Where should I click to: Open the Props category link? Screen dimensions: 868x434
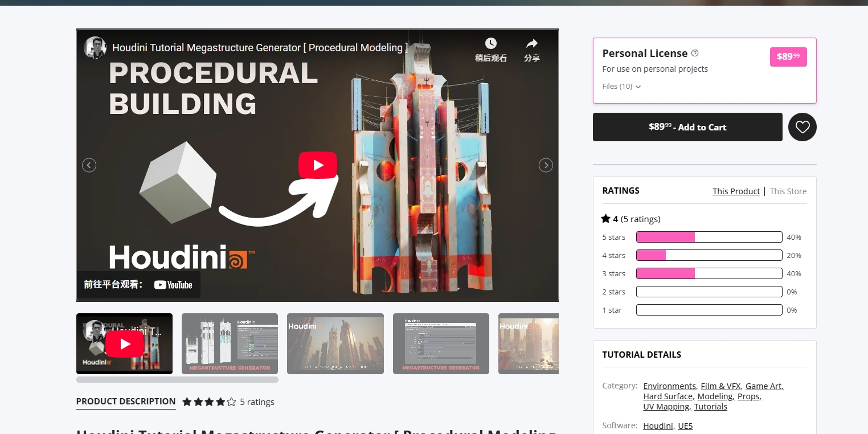(748, 396)
